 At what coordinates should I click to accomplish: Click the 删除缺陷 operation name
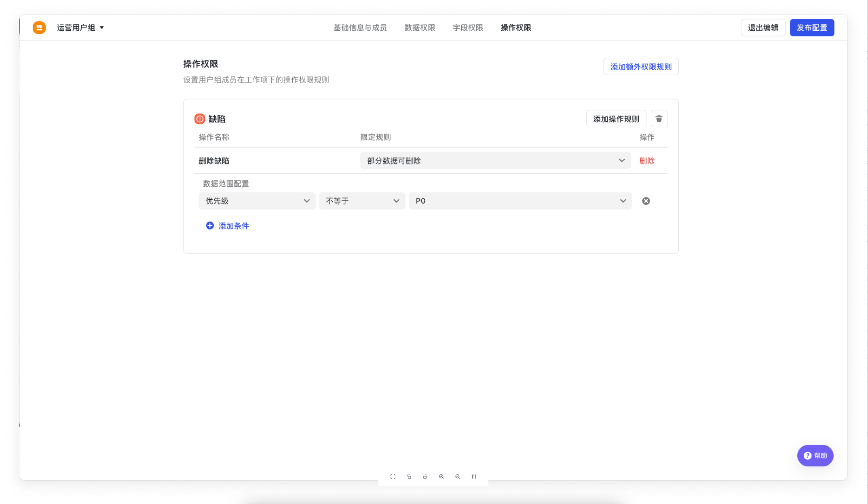tap(214, 161)
